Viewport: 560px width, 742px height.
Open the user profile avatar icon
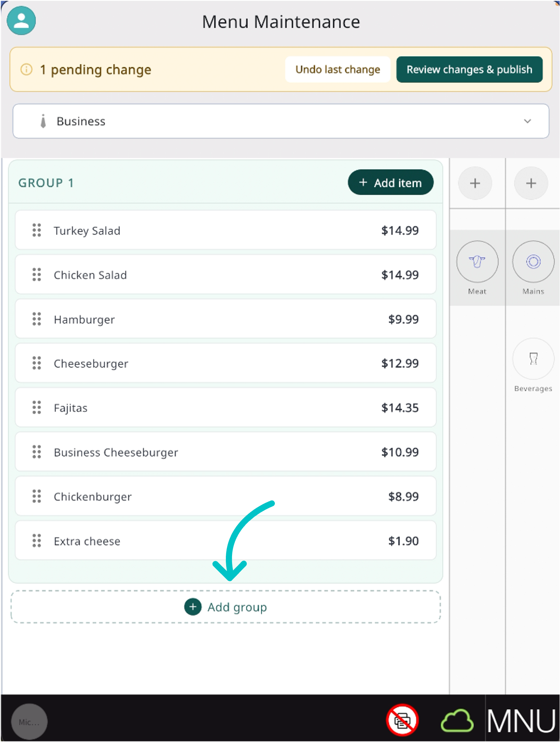pyautogui.click(x=21, y=21)
